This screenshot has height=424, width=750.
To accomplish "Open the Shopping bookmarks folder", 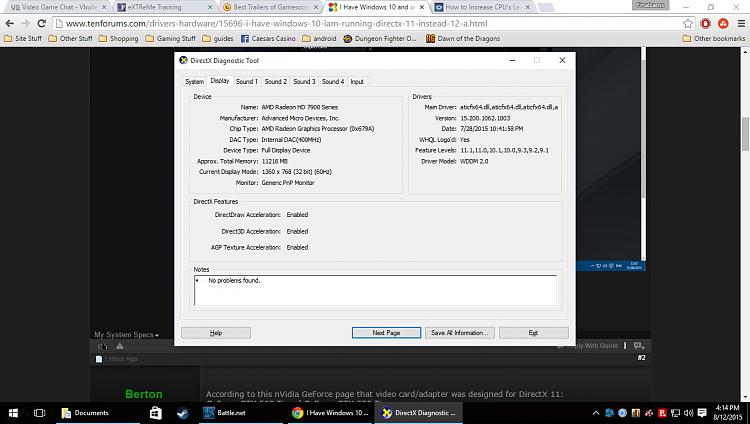I will coord(119,38).
